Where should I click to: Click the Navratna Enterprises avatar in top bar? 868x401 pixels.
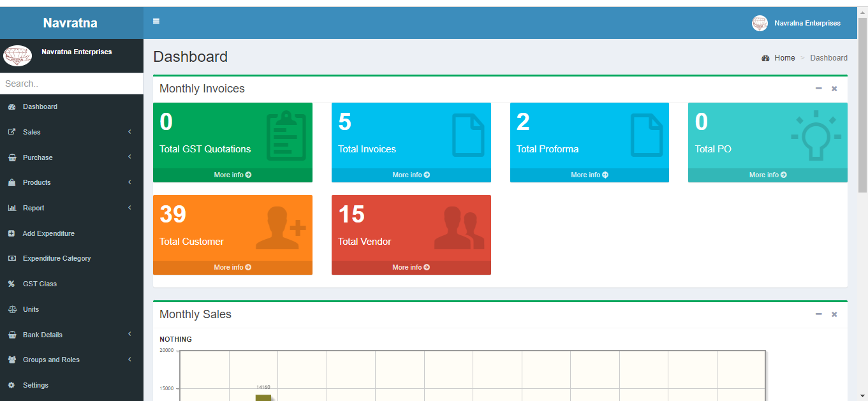click(760, 23)
